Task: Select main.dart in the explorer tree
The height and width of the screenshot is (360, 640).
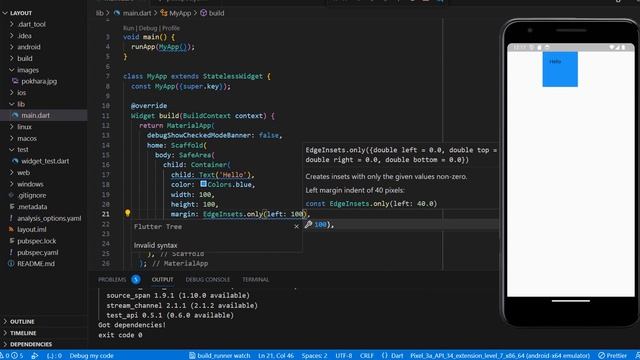Action: 36,116
